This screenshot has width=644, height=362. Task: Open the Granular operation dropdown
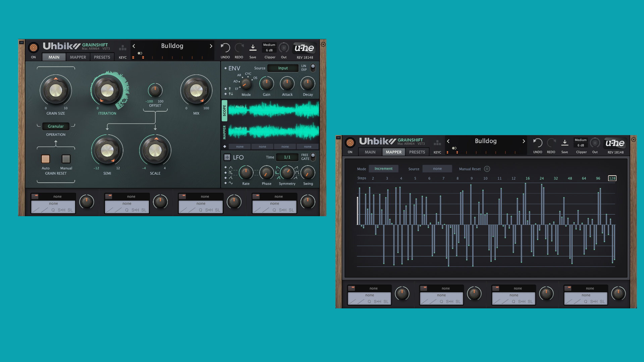coord(56,126)
